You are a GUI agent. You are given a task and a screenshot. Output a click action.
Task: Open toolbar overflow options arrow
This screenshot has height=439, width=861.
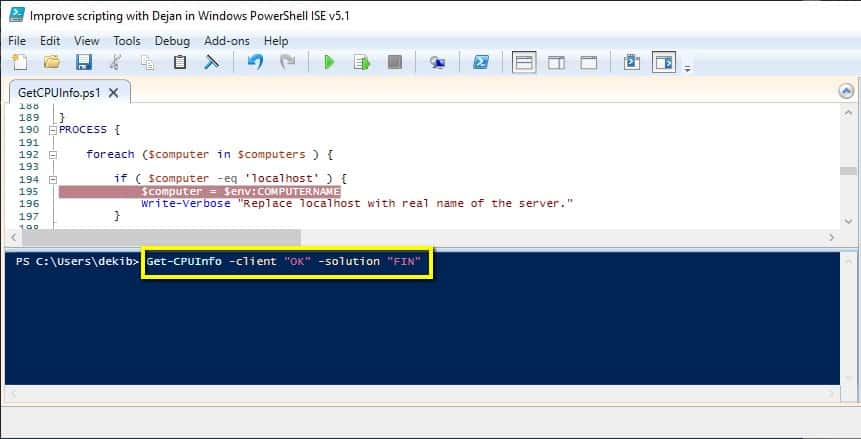click(x=687, y=68)
